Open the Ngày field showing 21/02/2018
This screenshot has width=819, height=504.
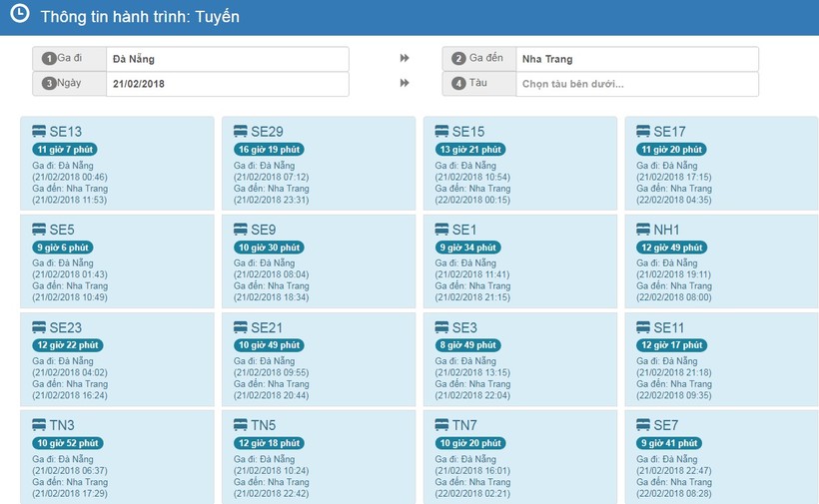click(228, 84)
